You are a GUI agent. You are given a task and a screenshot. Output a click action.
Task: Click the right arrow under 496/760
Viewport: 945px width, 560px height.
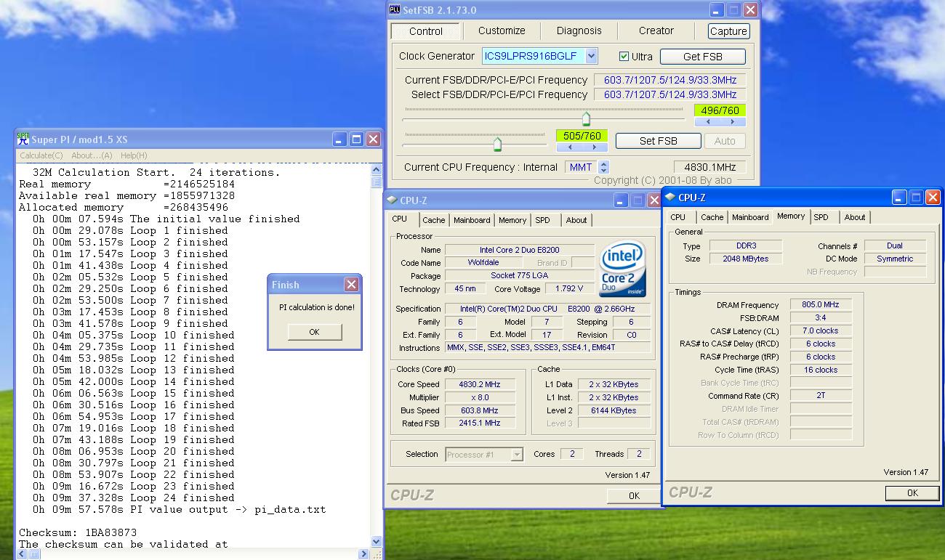pos(734,122)
